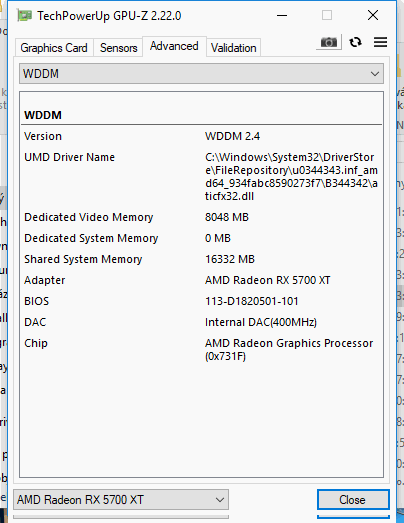Open the hamburger menu icon
This screenshot has height=523, width=404.
[x=380, y=42]
